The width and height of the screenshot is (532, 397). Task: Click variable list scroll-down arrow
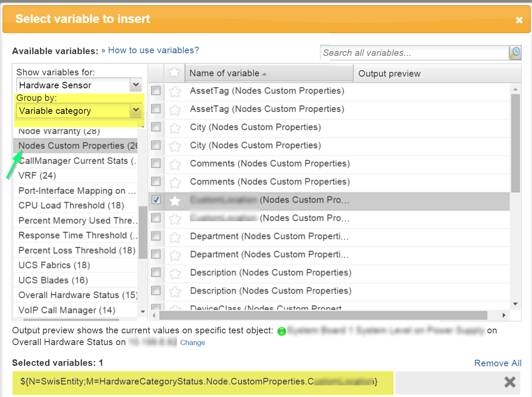(515, 304)
